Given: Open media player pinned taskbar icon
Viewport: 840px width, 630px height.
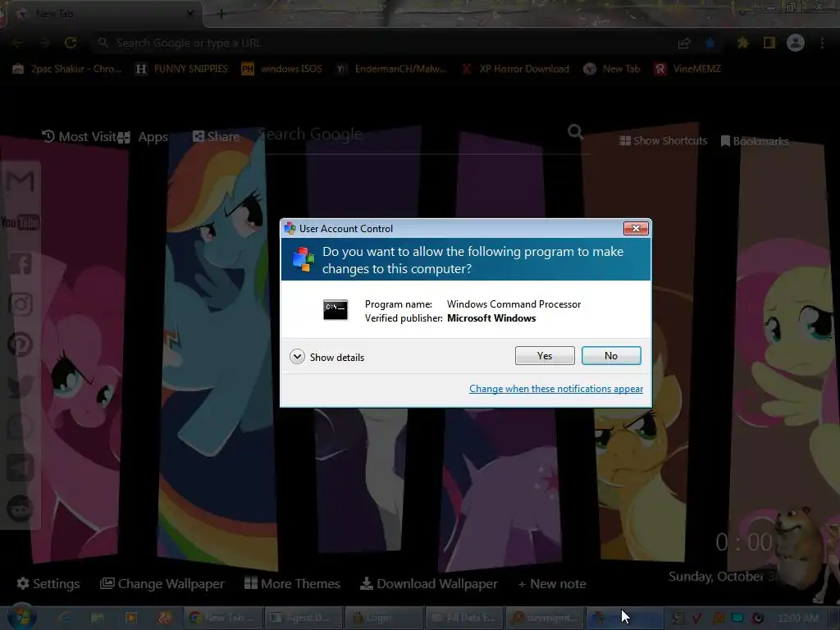Looking at the screenshot, I should click(x=130, y=618).
